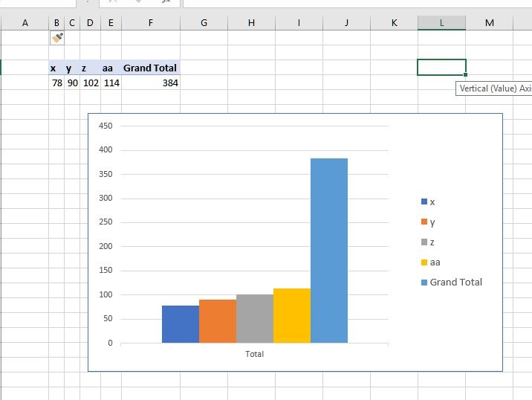Select column H header
The height and width of the screenshot is (400, 532).
click(251, 23)
